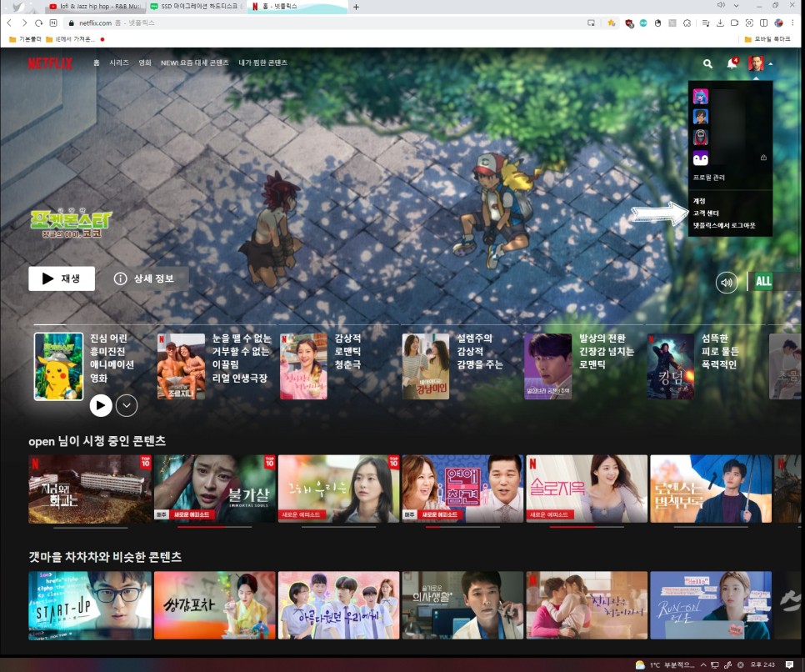The width and height of the screenshot is (805, 672).
Task: Go to the 홈 navigation item
Action: click(96, 63)
